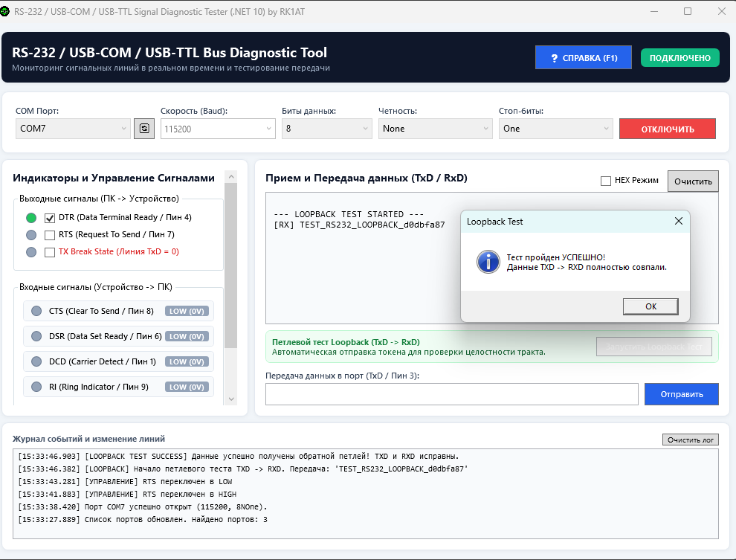Click the RTS gray status indicator
Screen dimensions: 736x560
(31, 235)
